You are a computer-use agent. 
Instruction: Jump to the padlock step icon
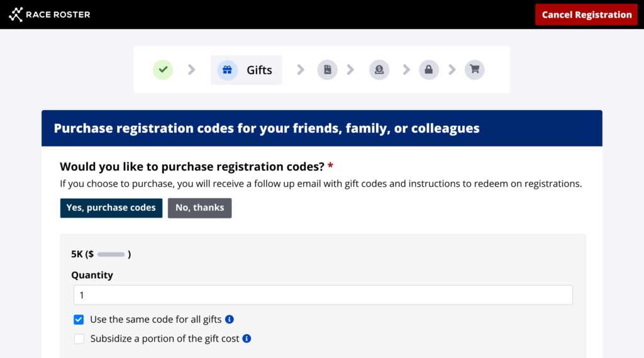[x=429, y=70]
